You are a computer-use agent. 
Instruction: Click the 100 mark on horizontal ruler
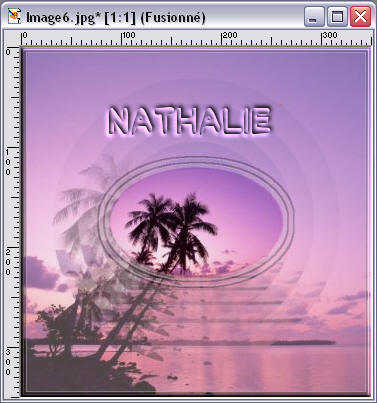pyautogui.click(x=128, y=35)
